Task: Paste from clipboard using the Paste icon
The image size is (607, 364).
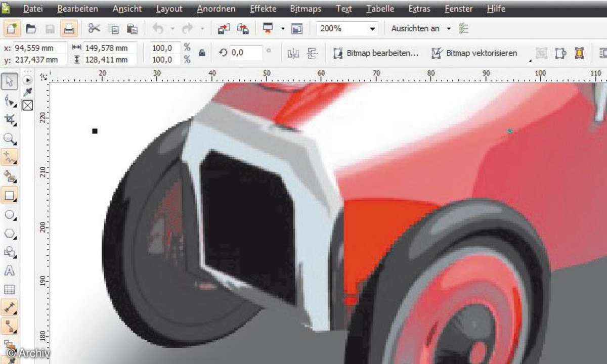Action: (x=132, y=29)
